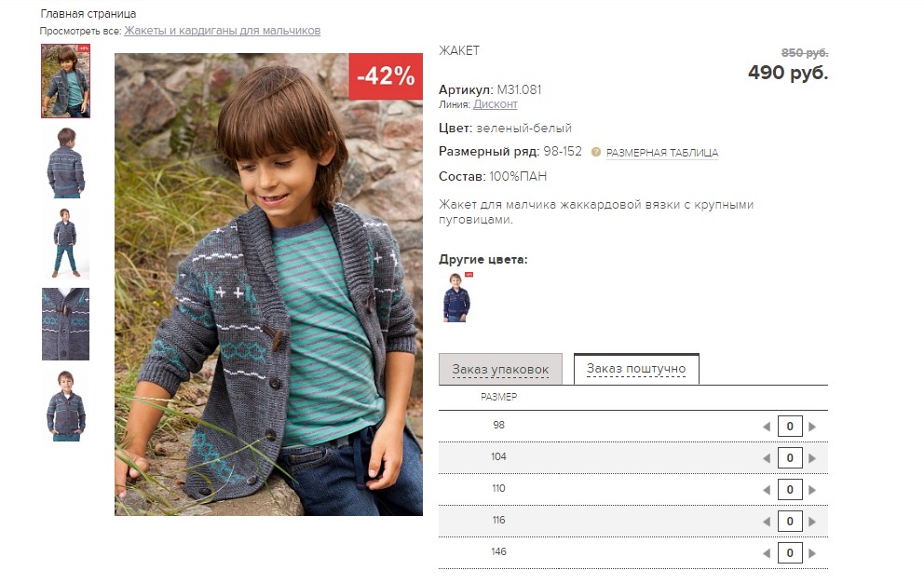Open the knit pattern close-up thumbnail
Image resolution: width=924 pixels, height=584 pixels.
coord(65,323)
